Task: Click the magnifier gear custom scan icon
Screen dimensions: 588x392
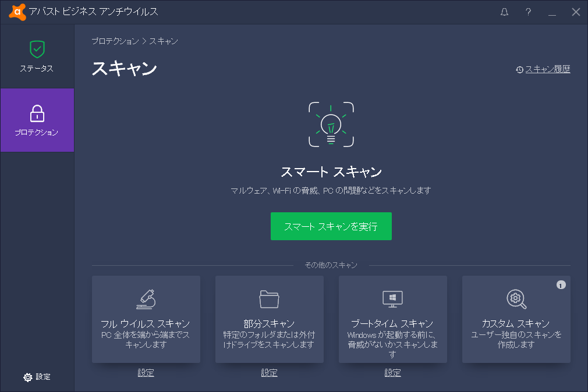Action: coord(516,299)
